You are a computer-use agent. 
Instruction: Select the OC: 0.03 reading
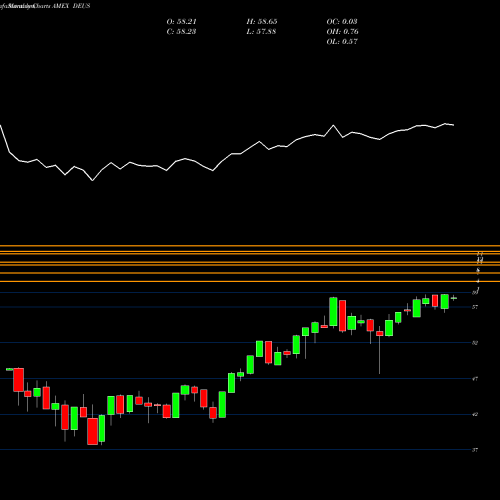[342, 22]
